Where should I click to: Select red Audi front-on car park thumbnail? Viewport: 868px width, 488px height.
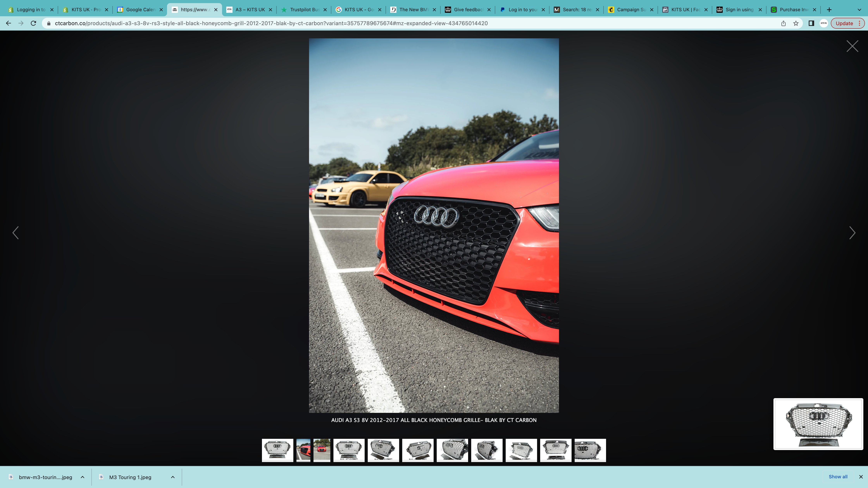pos(322,450)
